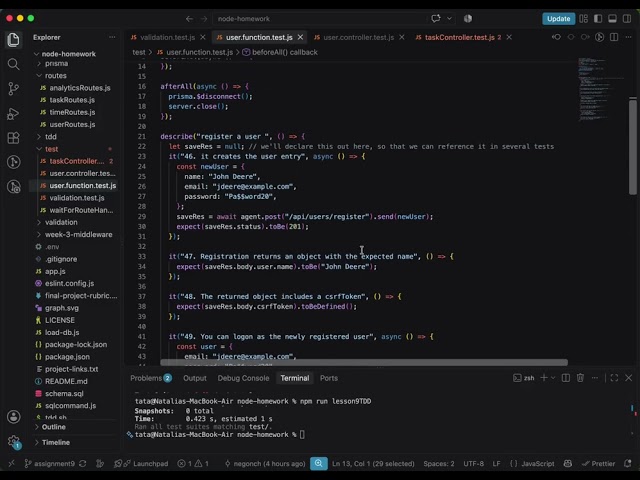640x480 pixels.
Task: Open the Problems panel tab
Action: point(151,378)
